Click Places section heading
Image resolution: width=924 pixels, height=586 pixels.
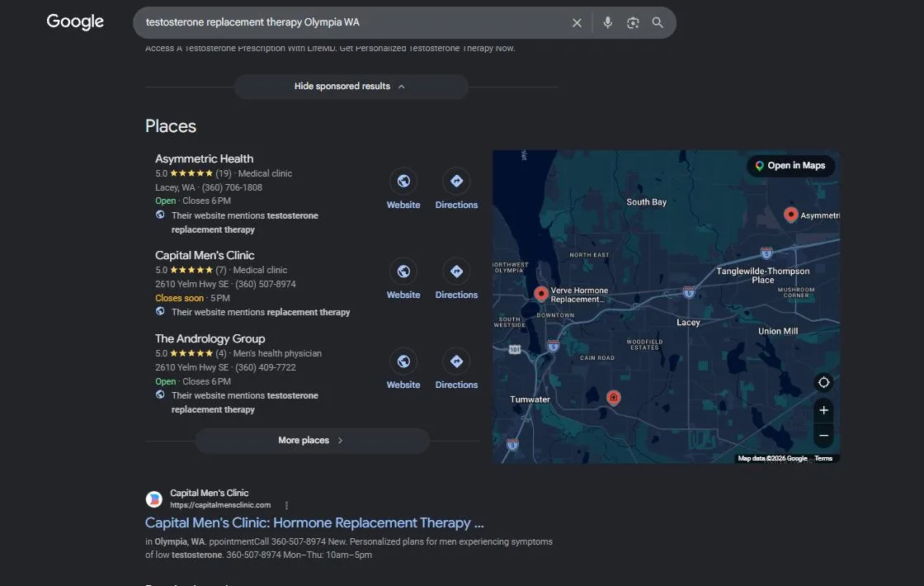[170, 126]
